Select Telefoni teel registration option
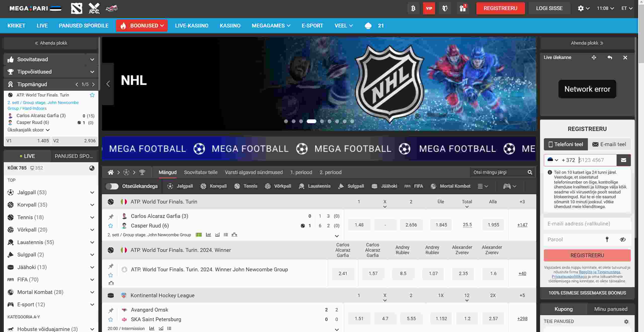This screenshot has height=332, width=644. point(566,144)
